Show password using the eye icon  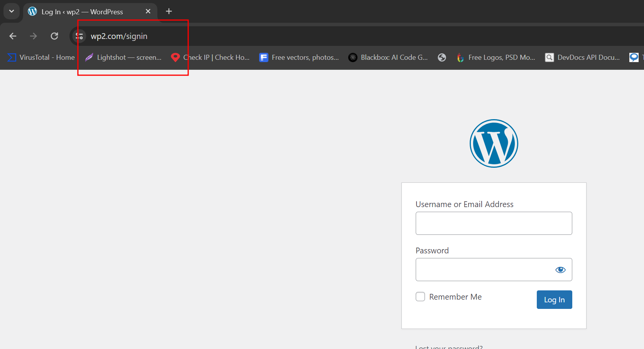(x=560, y=270)
